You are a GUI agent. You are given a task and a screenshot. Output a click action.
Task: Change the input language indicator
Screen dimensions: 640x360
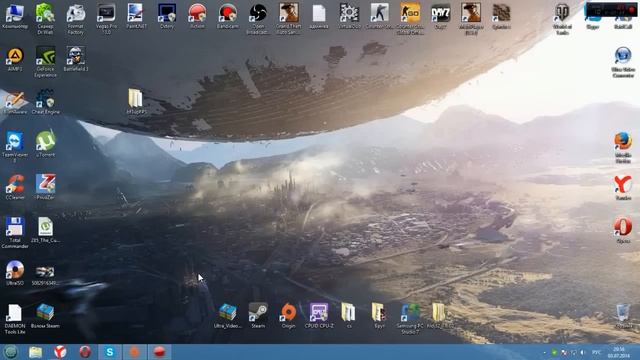click(x=596, y=352)
